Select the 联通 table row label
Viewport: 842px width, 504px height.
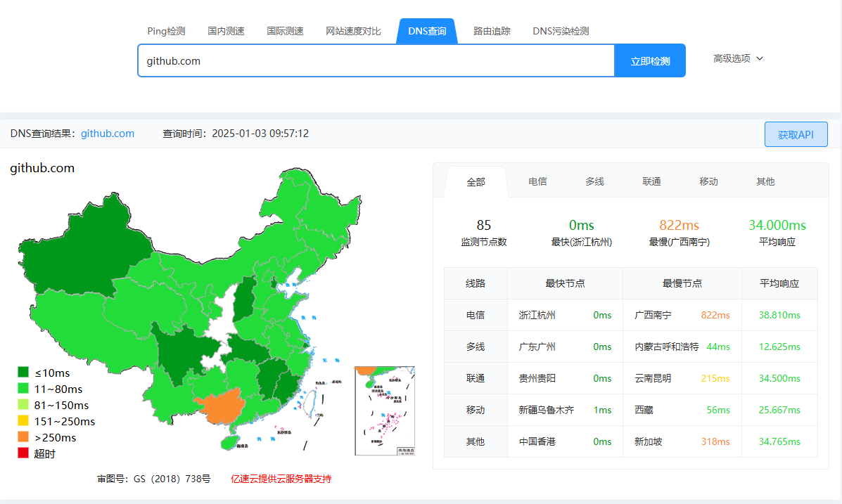point(476,378)
